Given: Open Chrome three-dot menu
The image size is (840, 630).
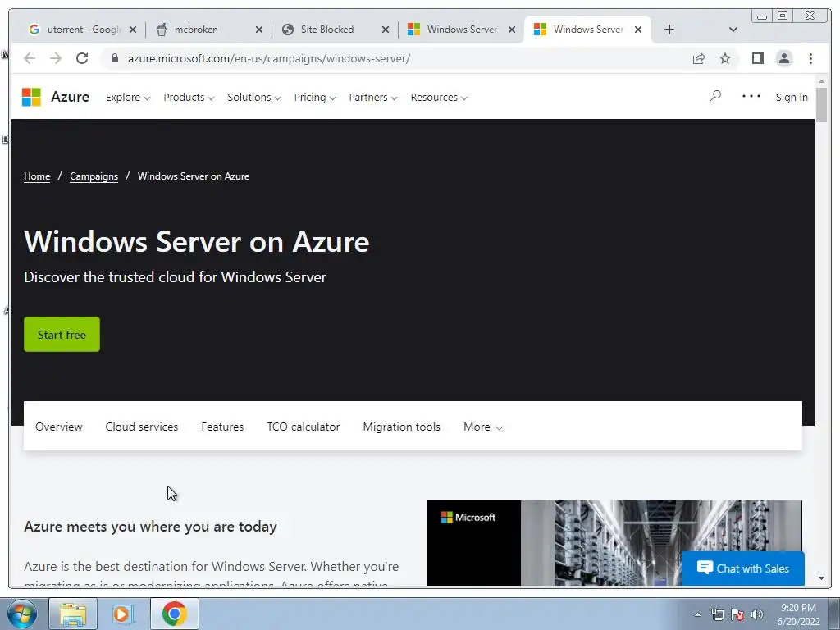Looking at the screenshot, I should [x=810, y=58].
